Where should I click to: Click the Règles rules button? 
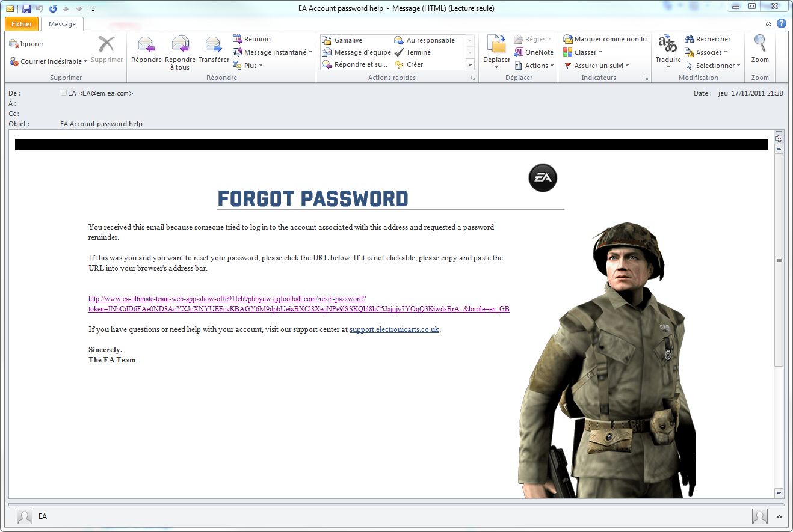pyautogui.click(x=533, y=39)
